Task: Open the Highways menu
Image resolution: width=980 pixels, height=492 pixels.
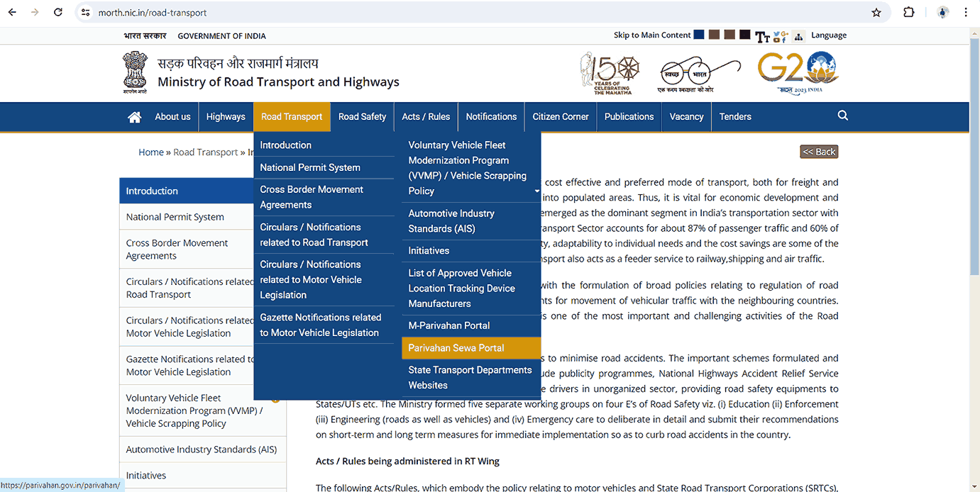Action: (x=226, y=117)
